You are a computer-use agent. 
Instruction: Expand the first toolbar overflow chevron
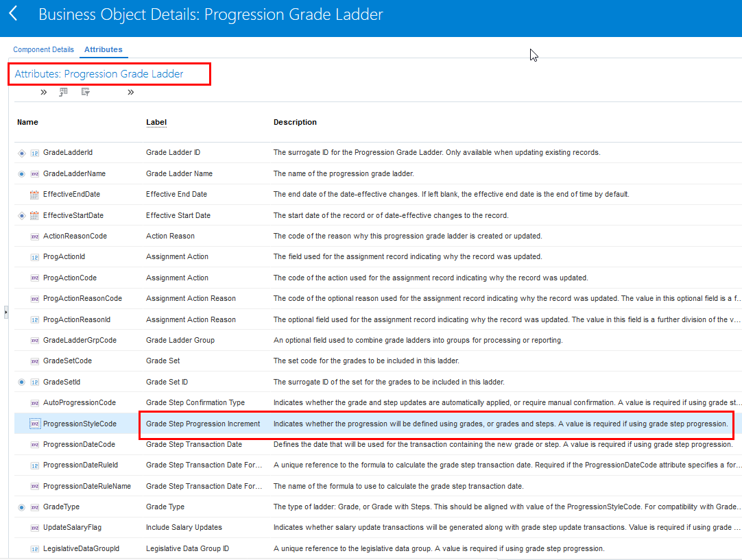43,93
